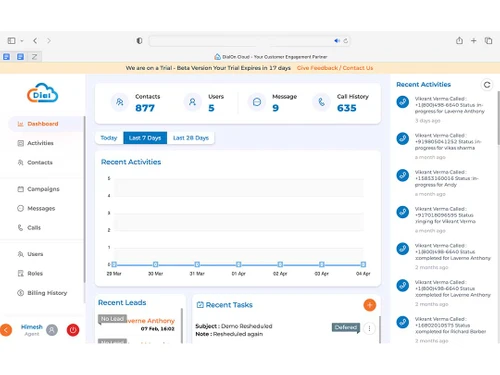Click the Call History phone icon

click(x=321, y=102)
